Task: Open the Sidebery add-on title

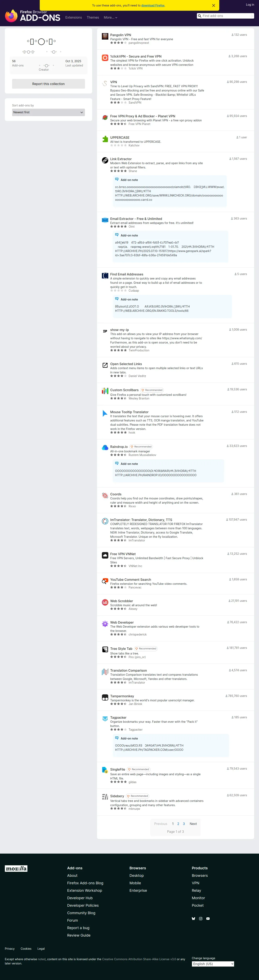Action: click(x=117, y=796)
